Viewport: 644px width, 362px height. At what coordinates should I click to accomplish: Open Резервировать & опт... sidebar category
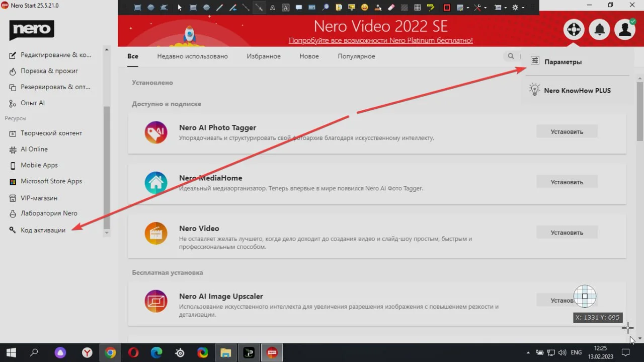(50, 87)
